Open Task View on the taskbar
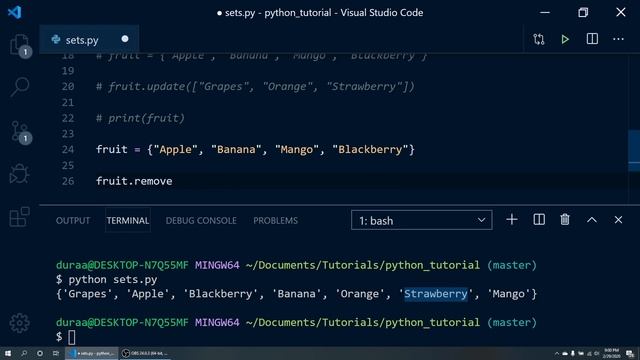 click(56, 353)
